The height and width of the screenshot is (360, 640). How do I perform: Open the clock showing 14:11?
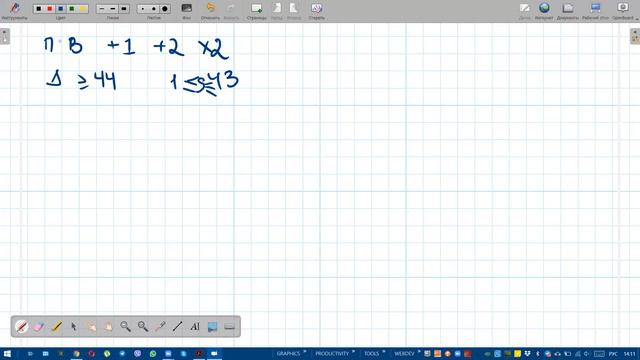(x=630, y=354)
